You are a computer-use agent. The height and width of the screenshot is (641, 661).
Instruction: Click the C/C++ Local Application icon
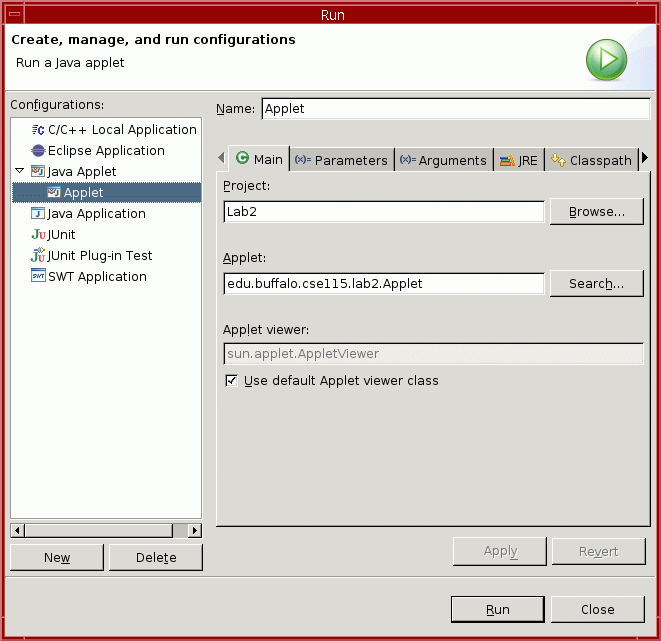click(38, 130)
